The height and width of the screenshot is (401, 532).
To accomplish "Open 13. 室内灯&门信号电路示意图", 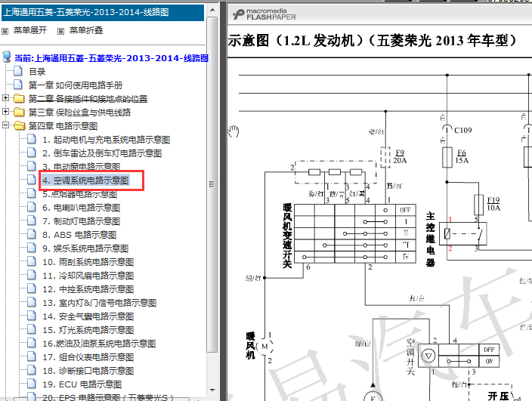I will (x=100, y=303).
